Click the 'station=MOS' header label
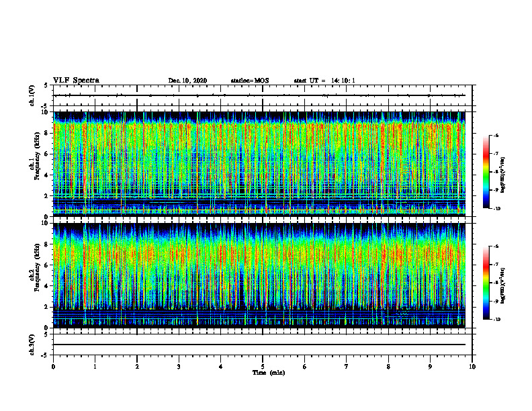The height and width of the screenshot is (411, 532). coord(250,81)
